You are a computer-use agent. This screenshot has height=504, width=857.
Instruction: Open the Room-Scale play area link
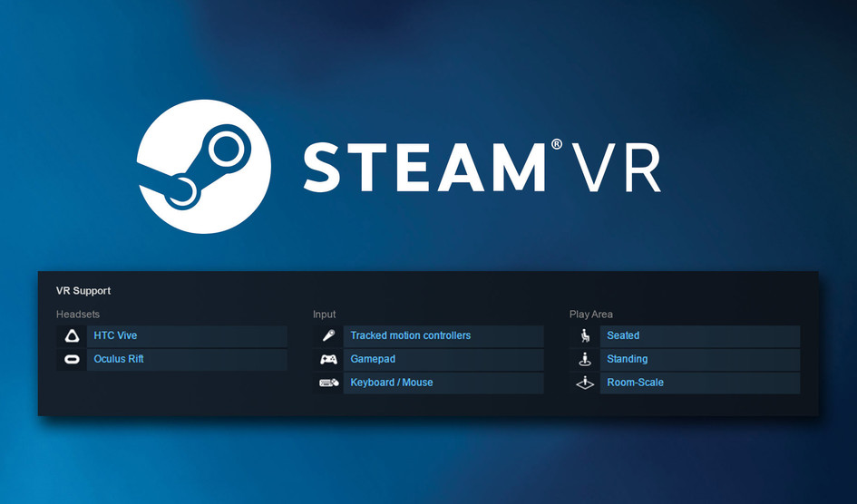(699, 383)
